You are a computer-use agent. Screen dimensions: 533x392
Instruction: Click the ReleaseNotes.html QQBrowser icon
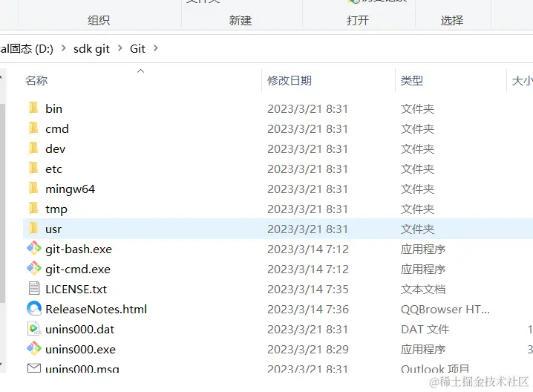[x=34, y=309]
